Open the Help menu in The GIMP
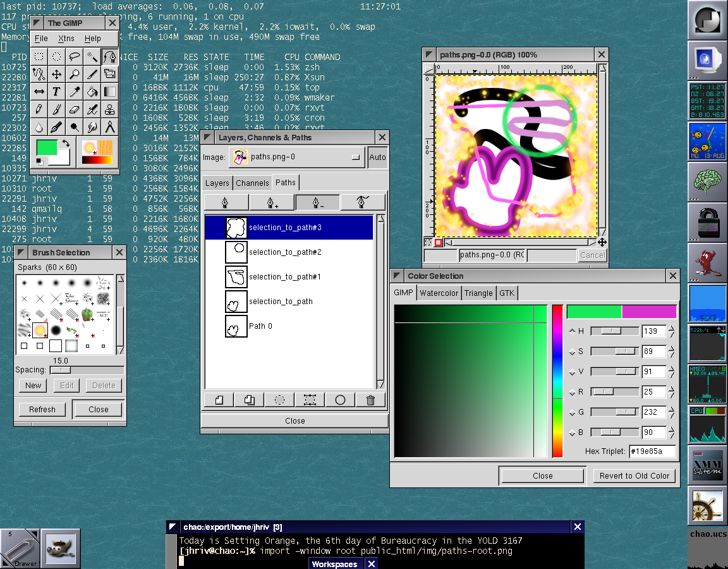The height and width of the screenshot is (569, 728). pyautogui.click(x=93, y=39)
